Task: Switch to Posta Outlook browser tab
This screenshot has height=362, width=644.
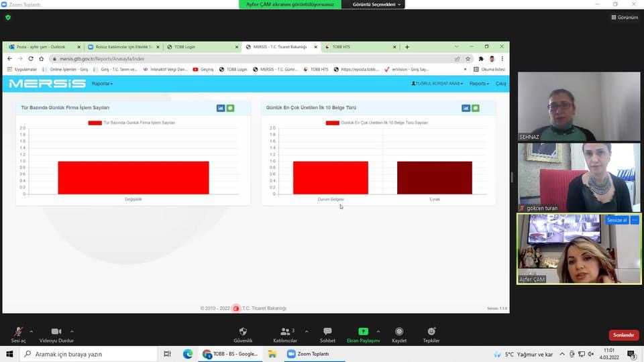Action: click(x=42, y=47)
